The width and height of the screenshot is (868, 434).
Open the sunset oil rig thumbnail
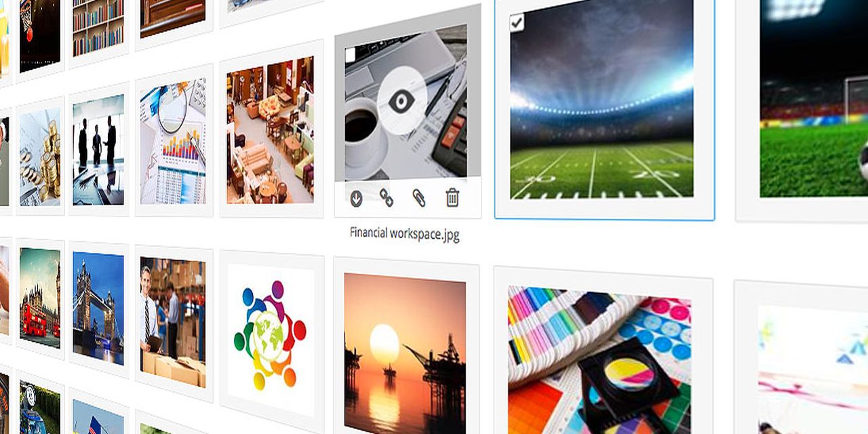click(405, 351)
